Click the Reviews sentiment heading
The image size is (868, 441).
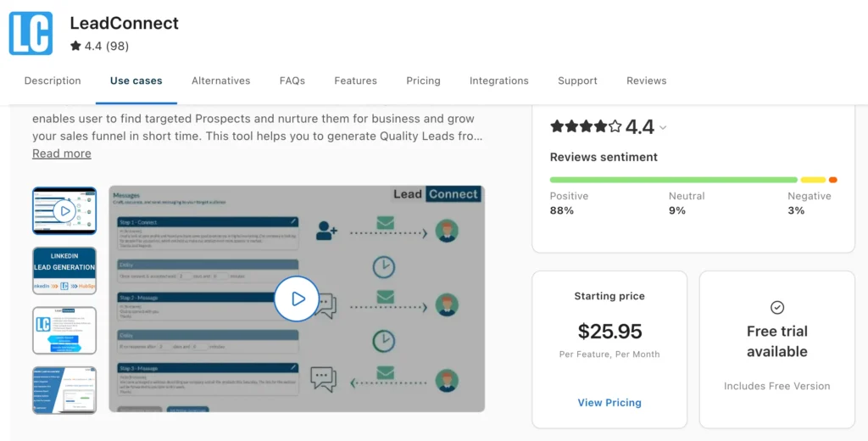(604, 158)
